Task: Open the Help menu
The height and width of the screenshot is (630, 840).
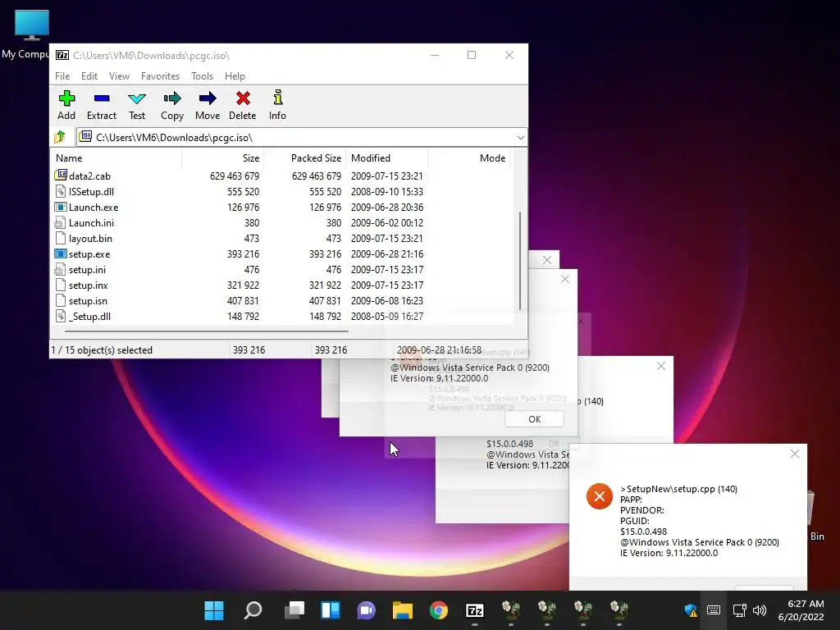Action: click(x=235, y=76)
